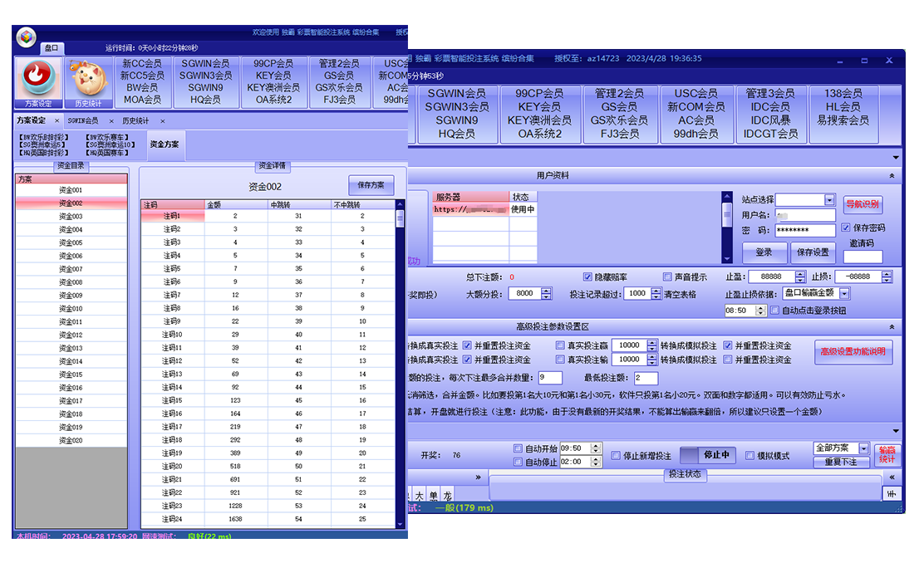The height and width of the screenshot is (563, 924).
Task: Collapse the 高级投注参数设置区 panel chevron
Action: point(892,328)
